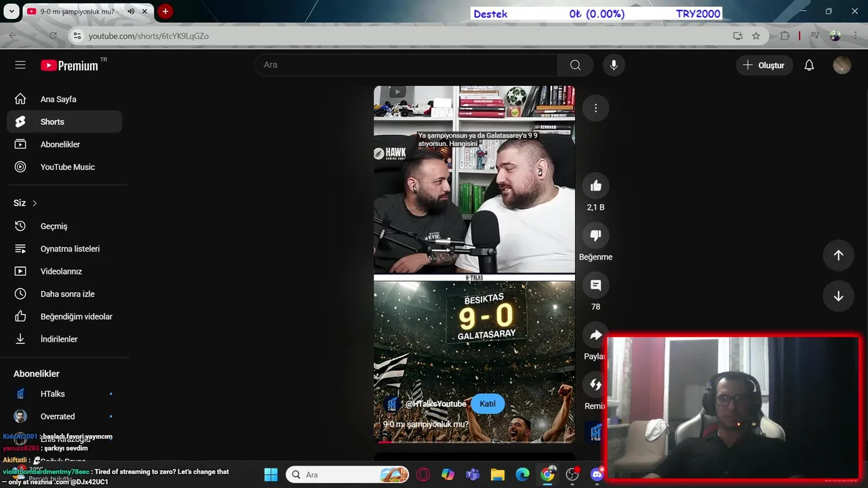Image resolution: width=868 pixels, height=488 pixels.
Task: Open the YouTube hamburger guide menu
Action: click(20, 65)
